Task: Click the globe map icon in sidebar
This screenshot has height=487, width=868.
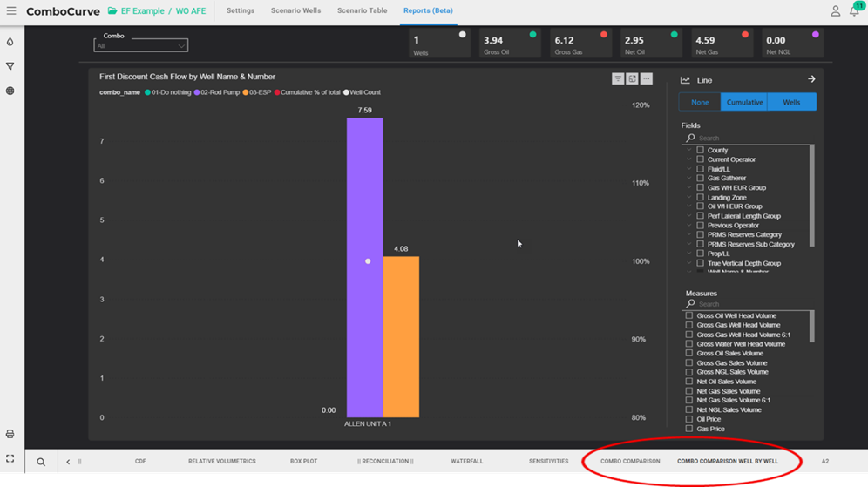Action: click(x=10, y=91)
